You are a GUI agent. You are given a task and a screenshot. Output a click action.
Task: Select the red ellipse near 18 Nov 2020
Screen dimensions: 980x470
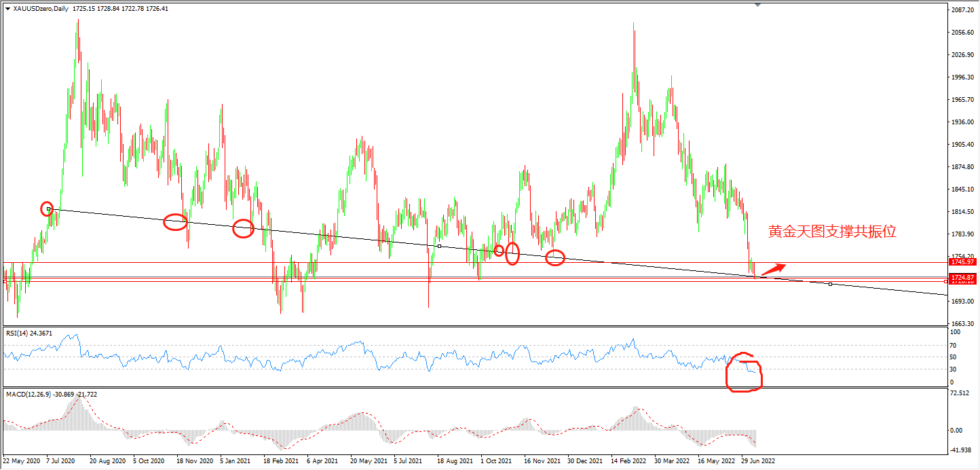(176, 222)
